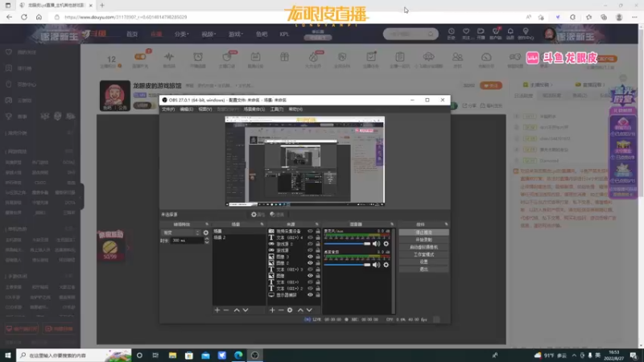The height and width of the screenshot is (362, 644).
Task: Expand the 视频 dropdown in Douyu navigation
Action: point(208,34)
